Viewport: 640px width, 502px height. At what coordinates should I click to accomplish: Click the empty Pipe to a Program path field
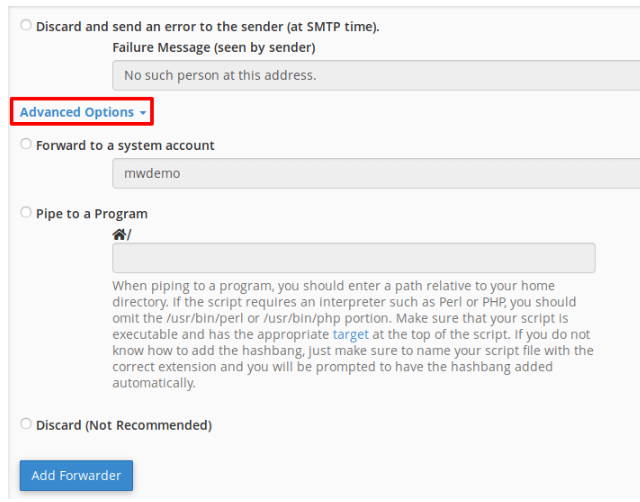pos(354,257)
